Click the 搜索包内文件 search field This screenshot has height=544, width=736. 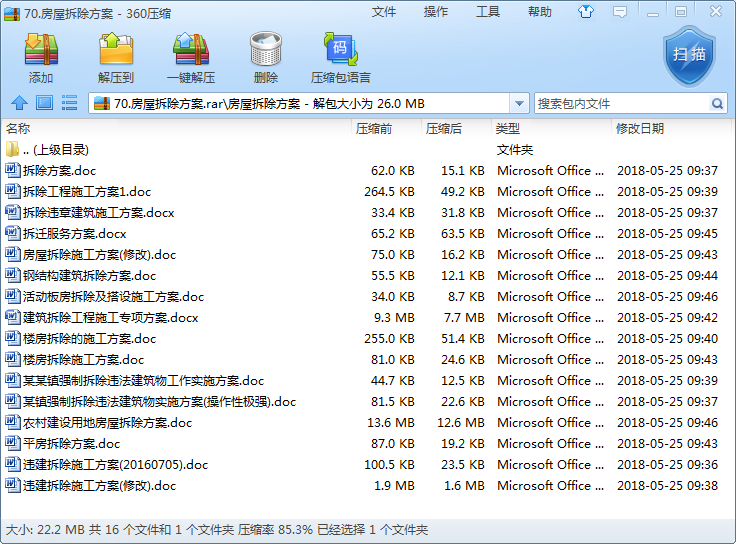coord(620,104)
